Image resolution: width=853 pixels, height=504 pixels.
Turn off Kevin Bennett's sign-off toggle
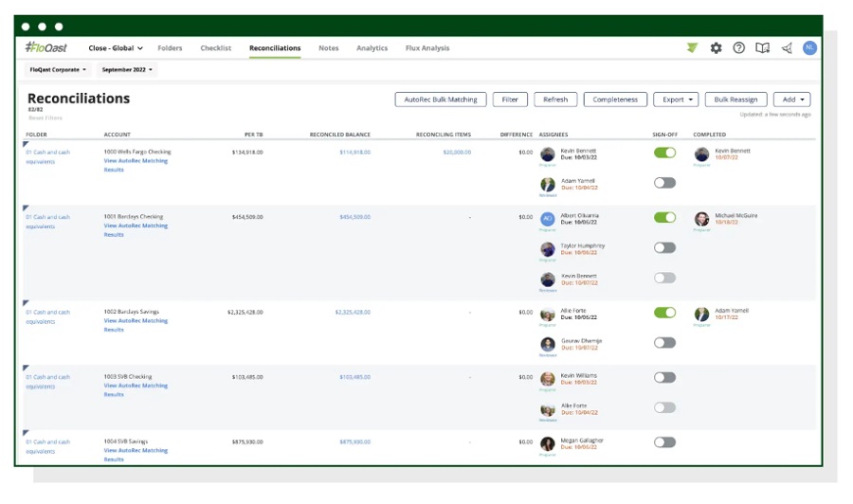point(664,153)
